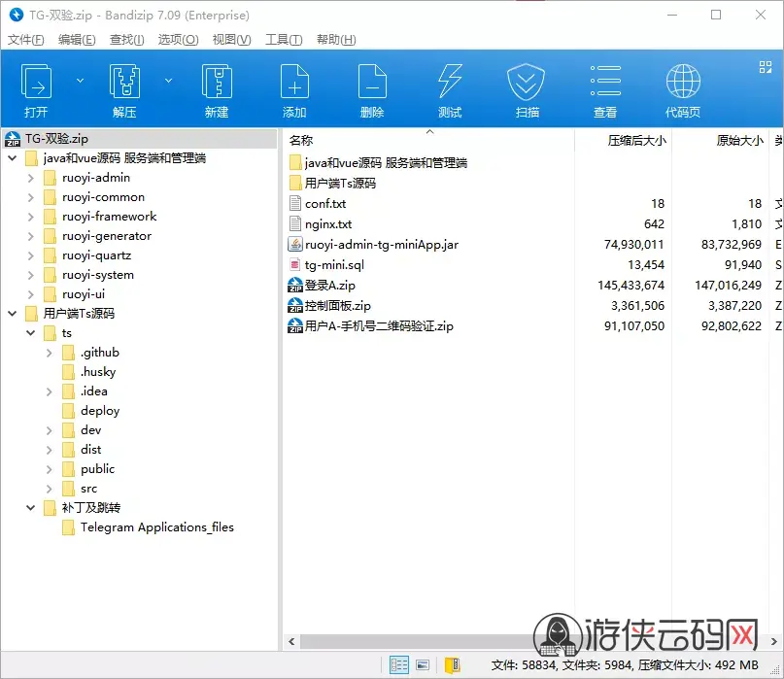Toggle image preview view in status bar

423,665
